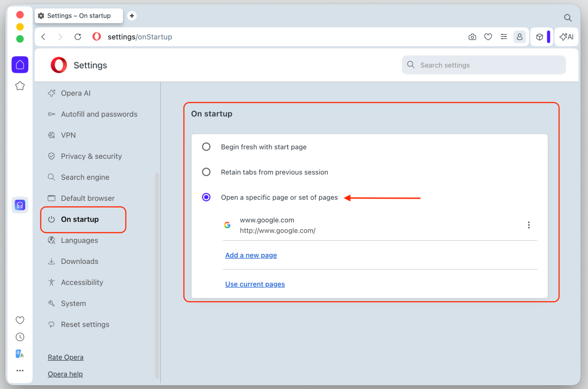
Task: Open the Opera help link
Action: pos(65,374)
